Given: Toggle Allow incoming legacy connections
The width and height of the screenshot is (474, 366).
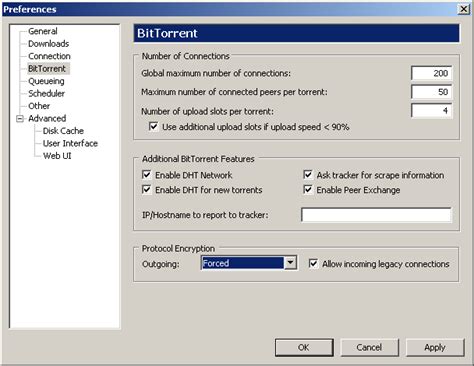Looking at the screenshot, I should (313, 264).
